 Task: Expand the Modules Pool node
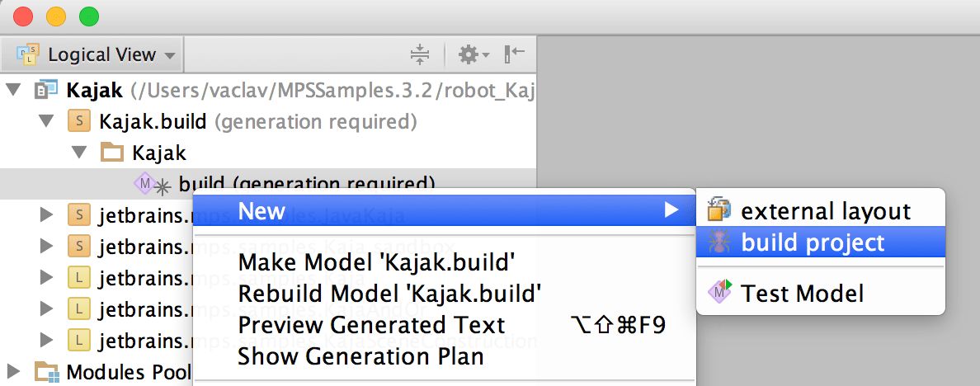(x=14, y=372)
